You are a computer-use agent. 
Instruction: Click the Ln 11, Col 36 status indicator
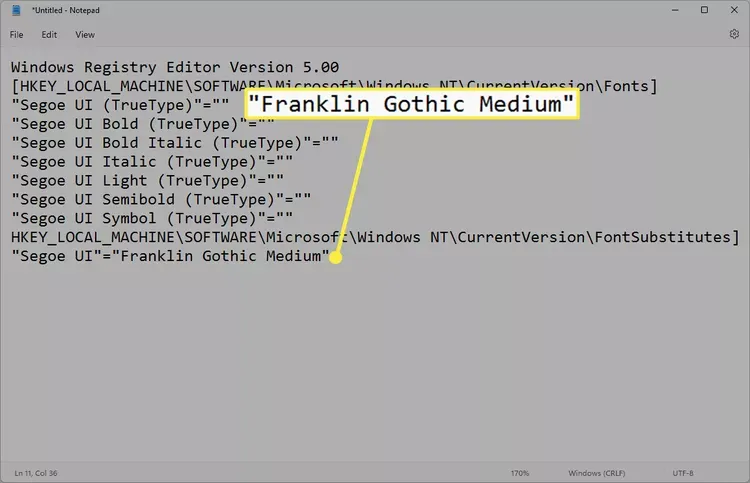(37, 472)
